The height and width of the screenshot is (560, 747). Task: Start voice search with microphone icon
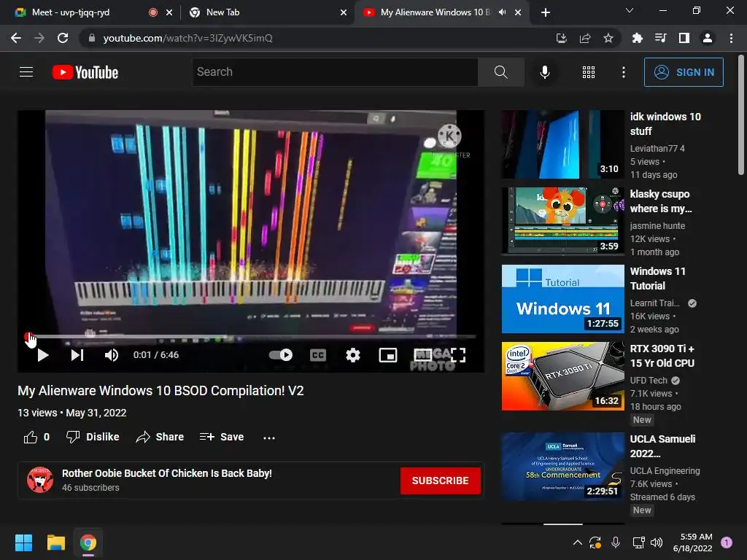(544, 72)
